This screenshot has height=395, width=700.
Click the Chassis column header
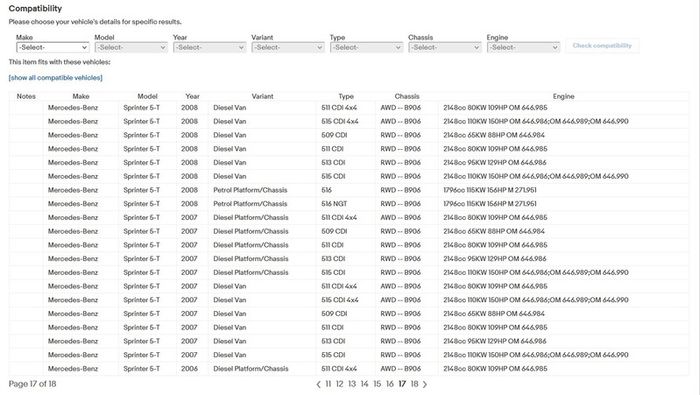coord(407,96)
